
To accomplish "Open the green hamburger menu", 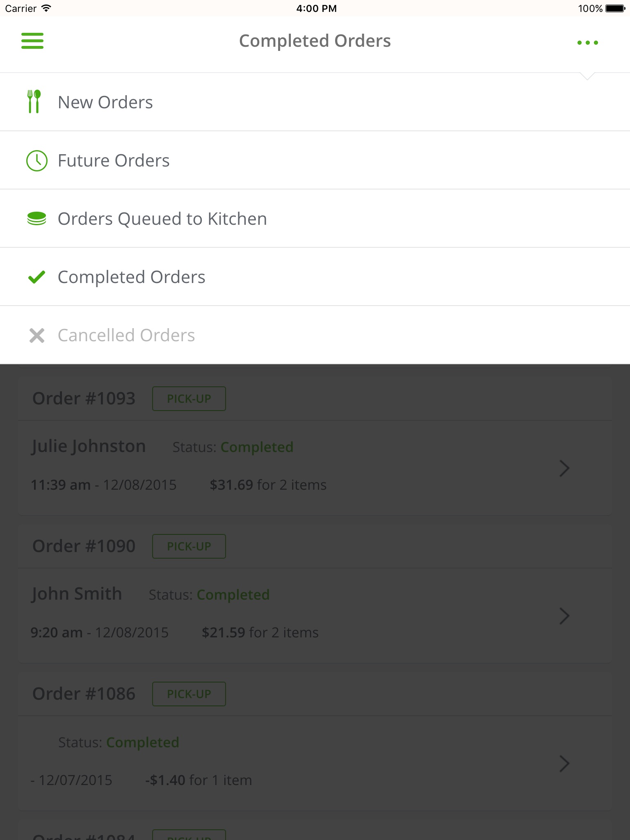I will tap(32, 41).
